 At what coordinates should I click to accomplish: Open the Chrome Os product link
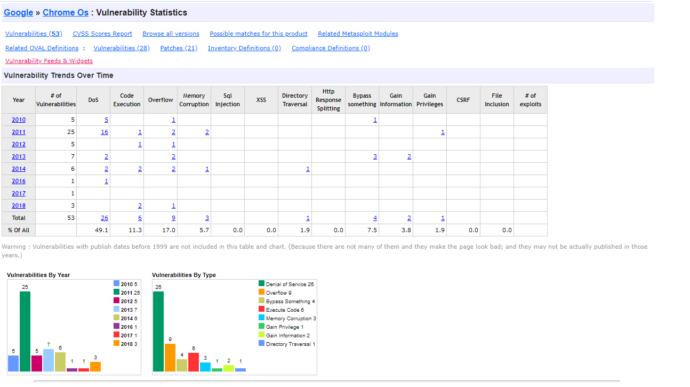[x=65, y=13]
